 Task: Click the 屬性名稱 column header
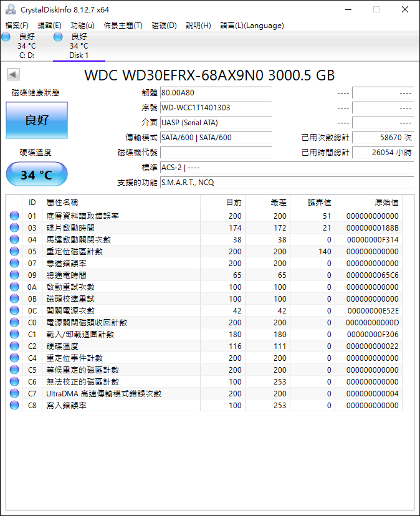[121, 203]
